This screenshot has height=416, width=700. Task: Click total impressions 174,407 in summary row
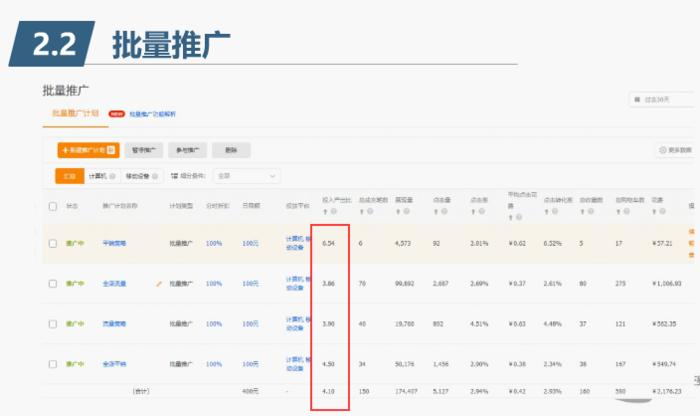pos(406,391)
